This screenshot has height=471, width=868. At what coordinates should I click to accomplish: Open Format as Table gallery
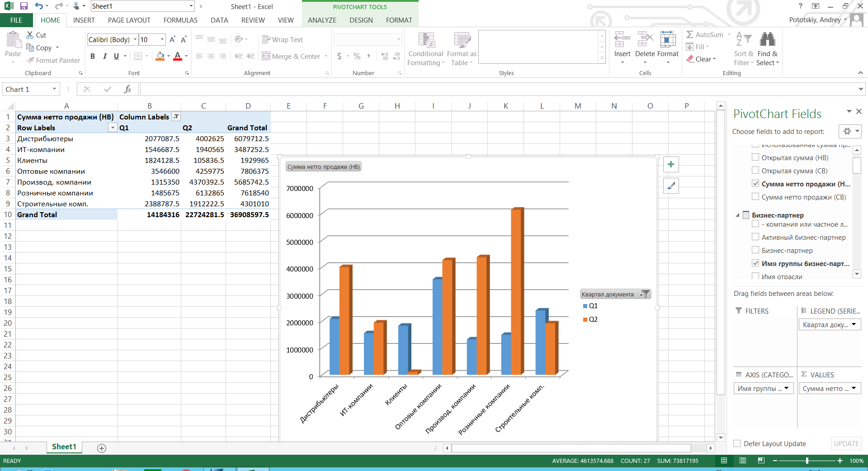point(462,49)
